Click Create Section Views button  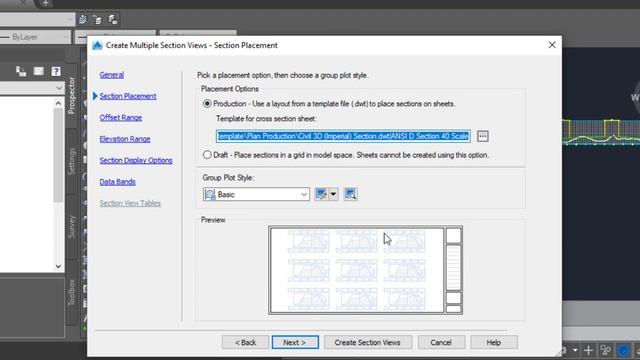(x=368, y=342)
